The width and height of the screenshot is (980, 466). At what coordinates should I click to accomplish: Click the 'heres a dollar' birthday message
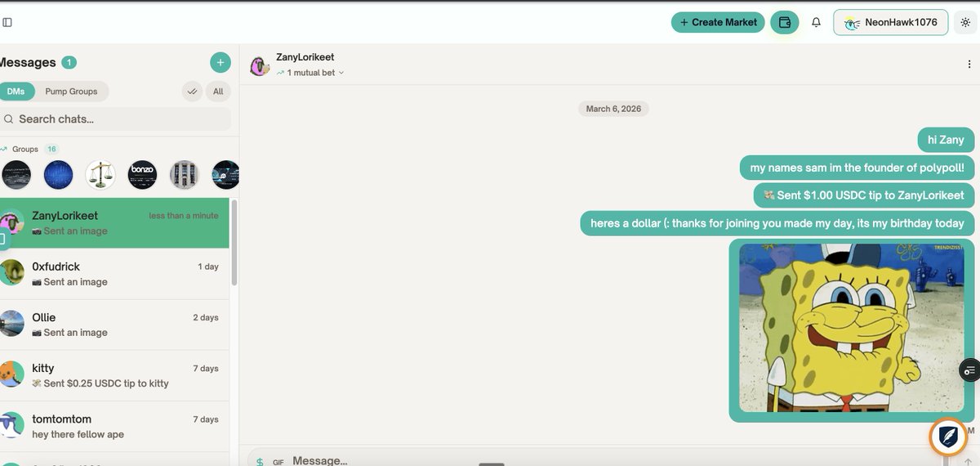click(777, 223)
